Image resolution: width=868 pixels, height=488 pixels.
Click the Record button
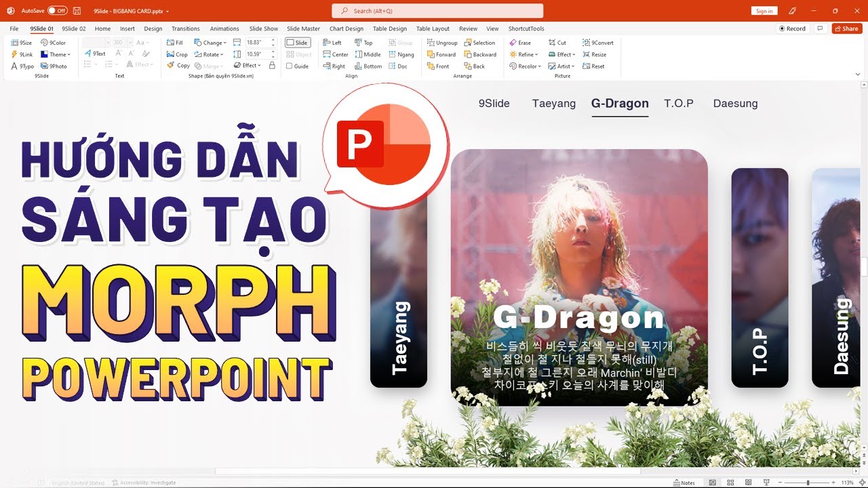pyautogui.click(x=793, y=28)
